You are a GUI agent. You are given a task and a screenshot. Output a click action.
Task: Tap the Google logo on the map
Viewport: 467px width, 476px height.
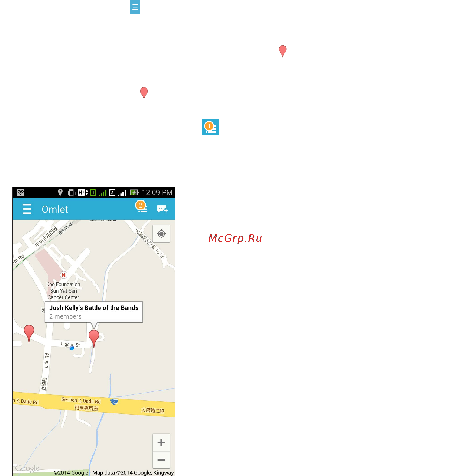(27, 468)
